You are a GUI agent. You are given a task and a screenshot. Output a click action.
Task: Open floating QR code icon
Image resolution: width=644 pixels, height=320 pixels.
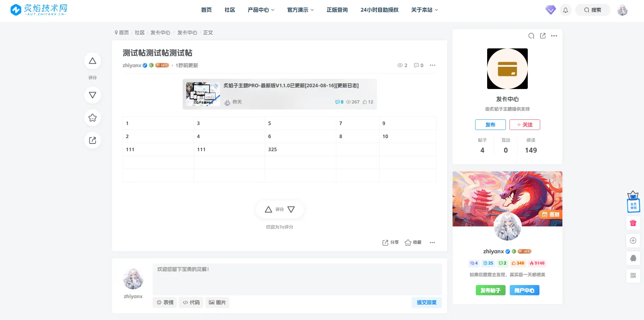pos(633,275)
